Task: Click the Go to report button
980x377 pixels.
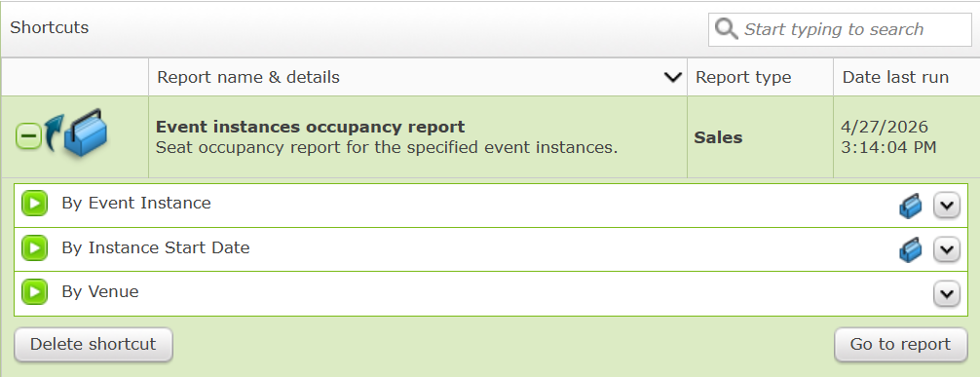Action: 900,345
